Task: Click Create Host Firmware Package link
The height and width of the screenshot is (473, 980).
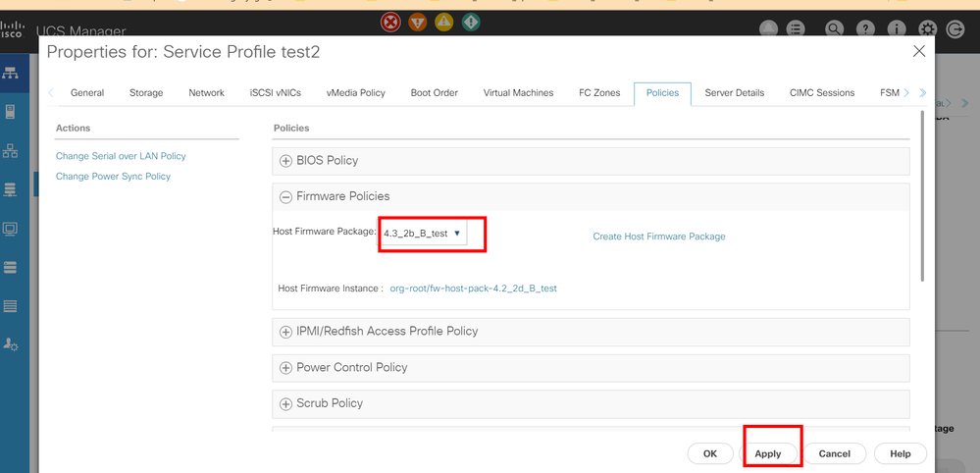Action: click(x=659, y=236)
